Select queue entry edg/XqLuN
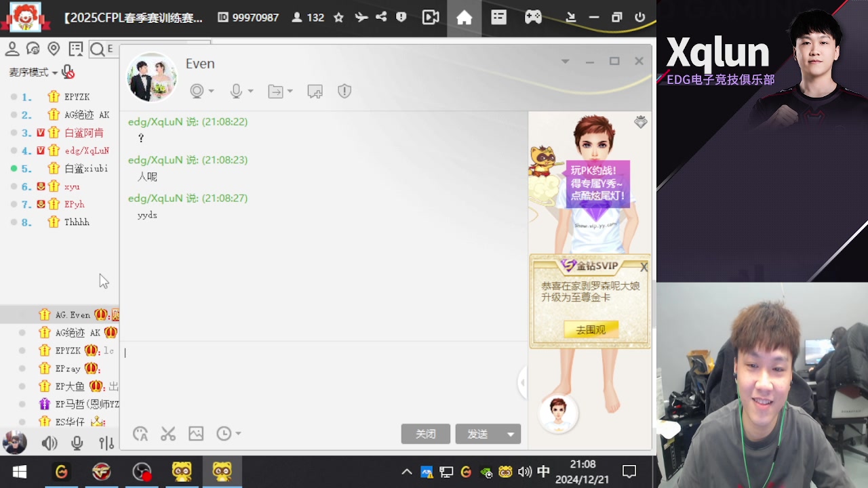This screenshot has height=488, width=868. pyautogui.click(x=87, y=150)
